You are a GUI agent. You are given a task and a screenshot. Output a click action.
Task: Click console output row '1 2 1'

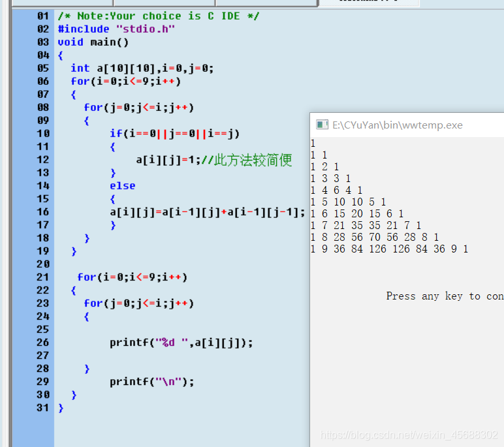(324, 167)
